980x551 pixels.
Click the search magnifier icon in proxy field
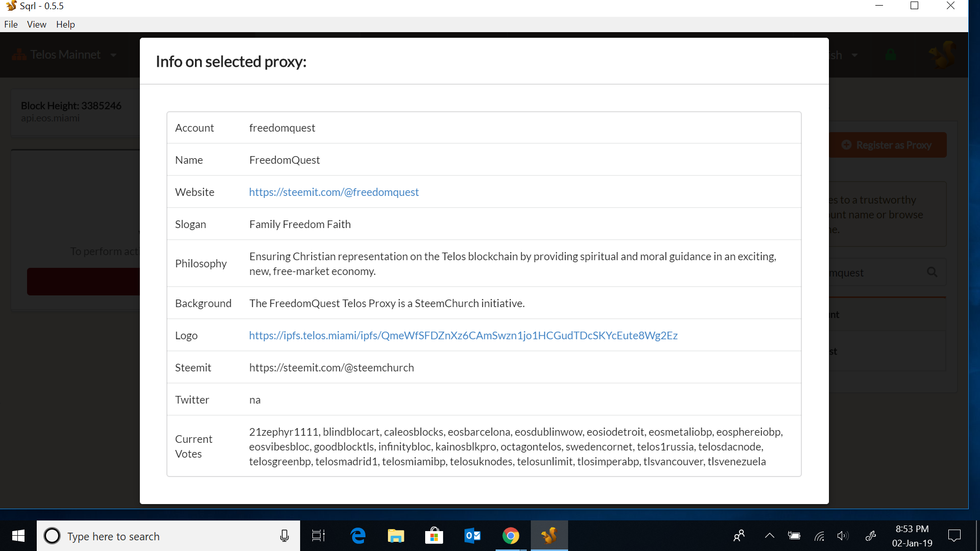932,272
